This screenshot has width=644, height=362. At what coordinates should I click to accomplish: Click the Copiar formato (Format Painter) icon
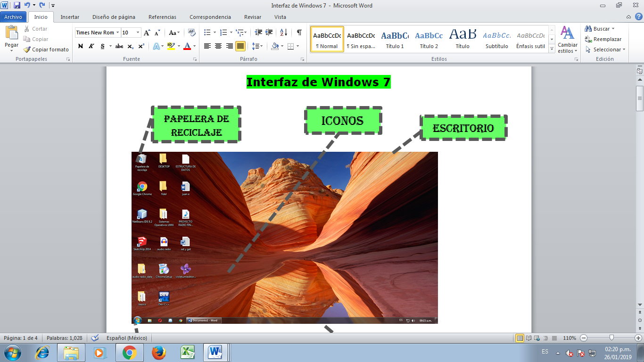[27, 49]
